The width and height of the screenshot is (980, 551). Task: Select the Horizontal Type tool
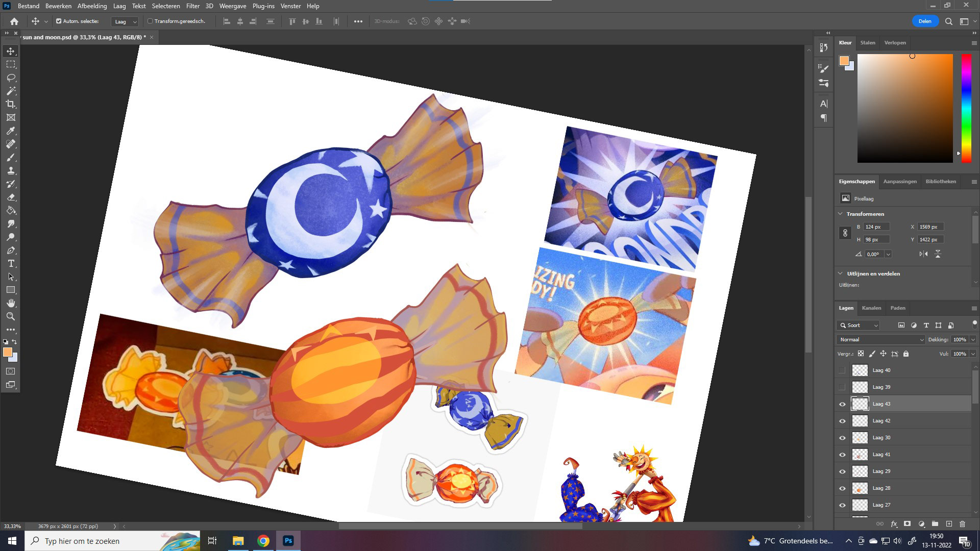click(x=11, y=264)
